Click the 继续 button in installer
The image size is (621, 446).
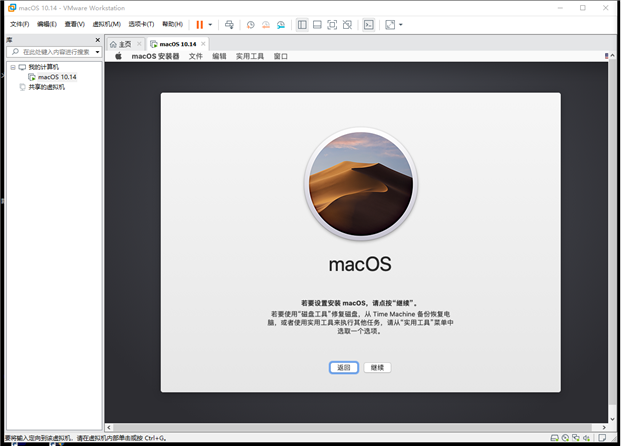[x=377, y=368]
